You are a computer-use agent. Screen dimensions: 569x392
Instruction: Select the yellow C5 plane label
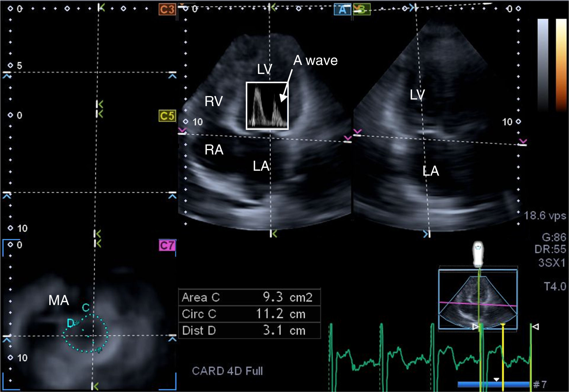click(x=167, y=116)
